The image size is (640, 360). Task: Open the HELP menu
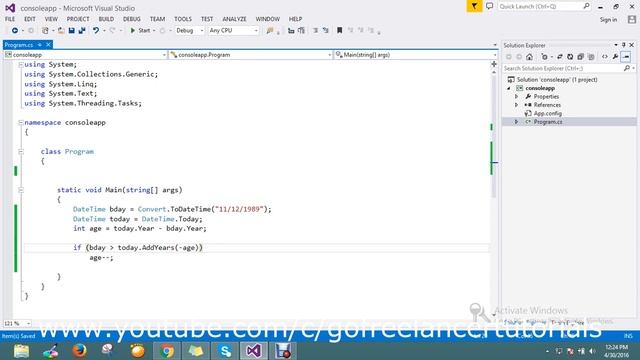click(x=296, y=19)
